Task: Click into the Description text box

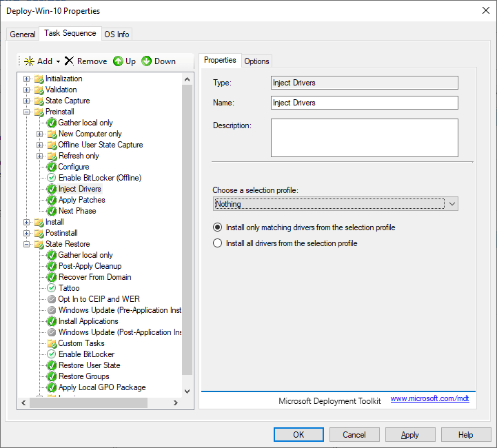Action: 364,138
